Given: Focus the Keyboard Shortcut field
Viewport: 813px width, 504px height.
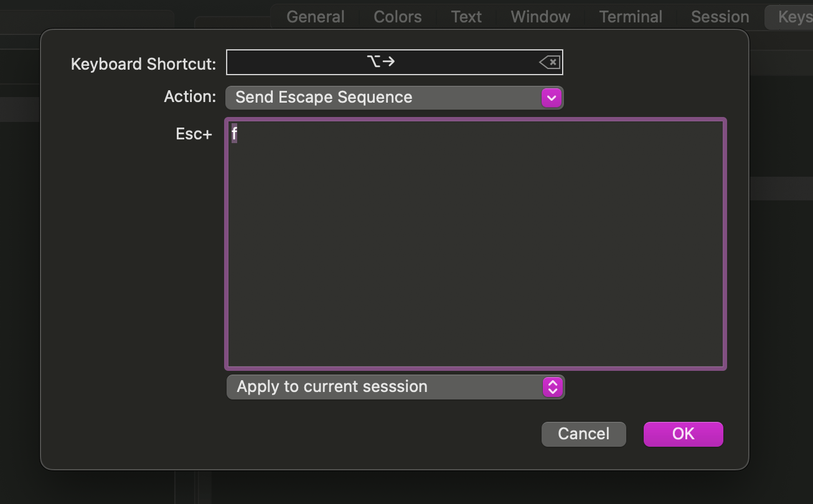Looking at the screenshot, I should 394,62.
